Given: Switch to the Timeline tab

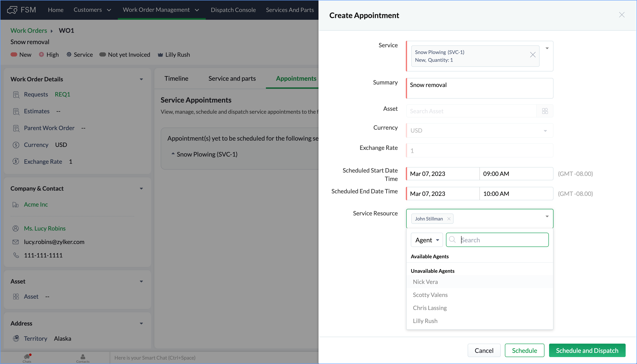Looking at the screenshot, I should [176, 79].
